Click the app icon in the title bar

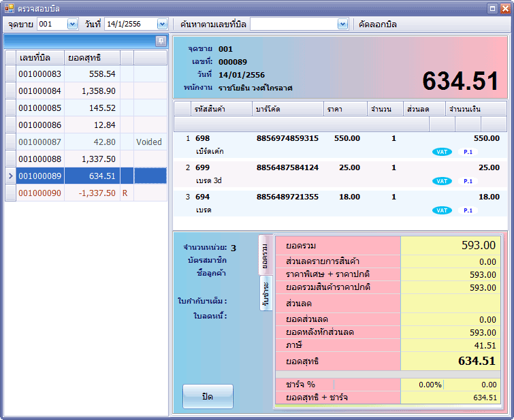(x=9, y=8)
